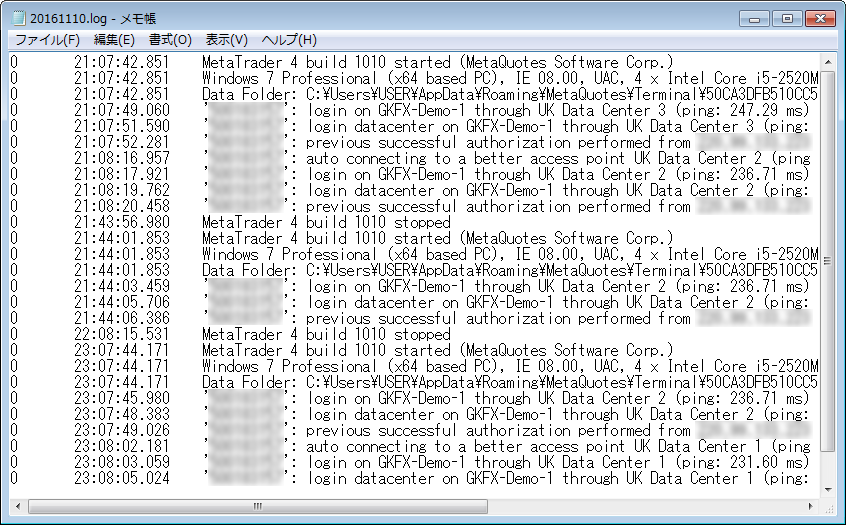The height and width of the screenshot is (525, 846).
Task: Click timestamp 21:08:19.762
Action: [122, 190]
